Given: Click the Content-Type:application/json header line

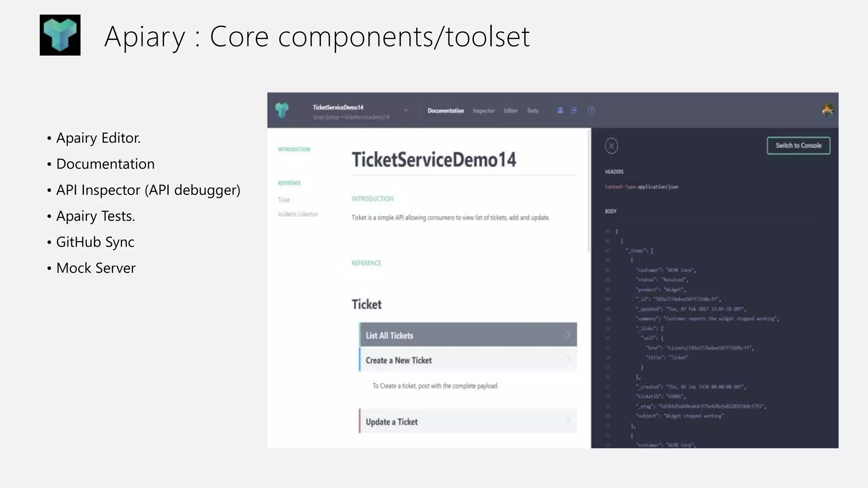Looking at the screenshot, I should [642, 187].
